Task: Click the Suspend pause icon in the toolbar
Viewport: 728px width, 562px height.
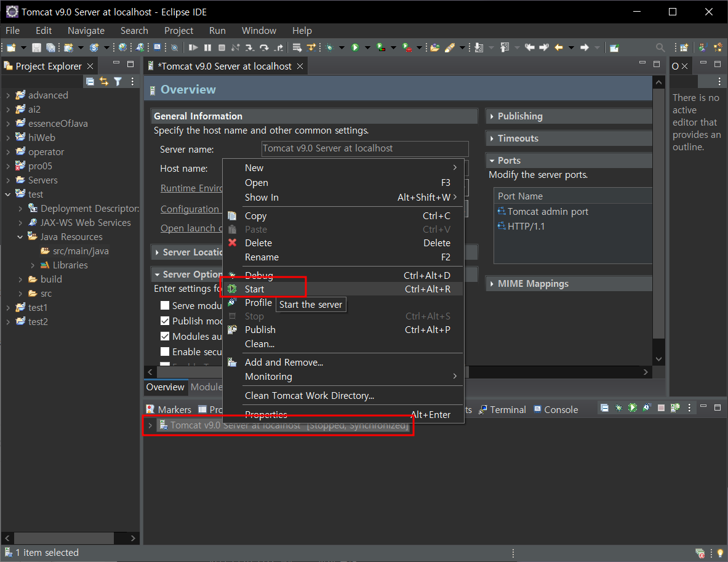Action: click(x=207, y=47)
